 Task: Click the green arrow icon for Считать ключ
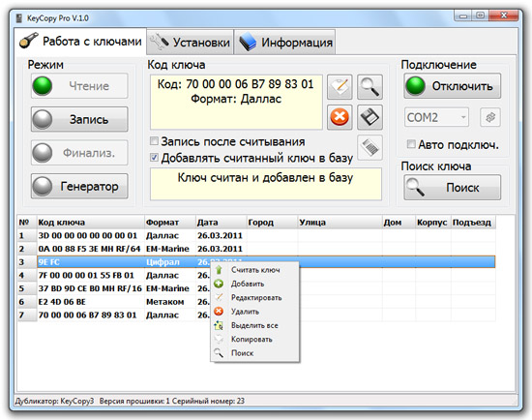219,270
